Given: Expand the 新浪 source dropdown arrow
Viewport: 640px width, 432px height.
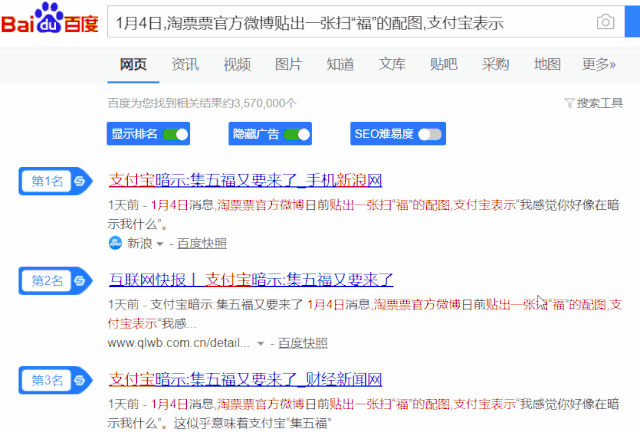Looking at the screenshot, I should coord(160,244).
